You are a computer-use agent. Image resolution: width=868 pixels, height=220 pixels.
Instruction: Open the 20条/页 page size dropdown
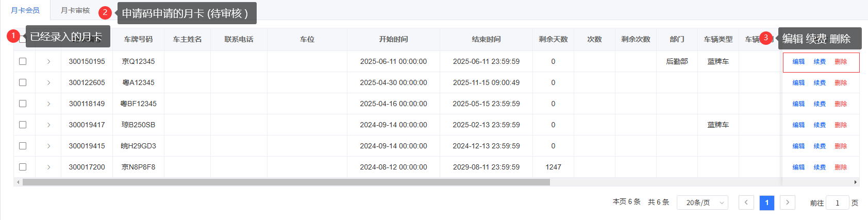point(703,202)
